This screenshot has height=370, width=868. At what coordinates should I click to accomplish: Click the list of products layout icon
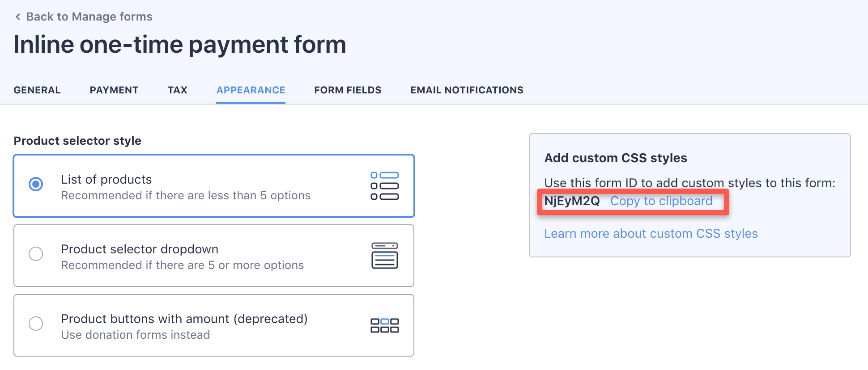(384, 186)
